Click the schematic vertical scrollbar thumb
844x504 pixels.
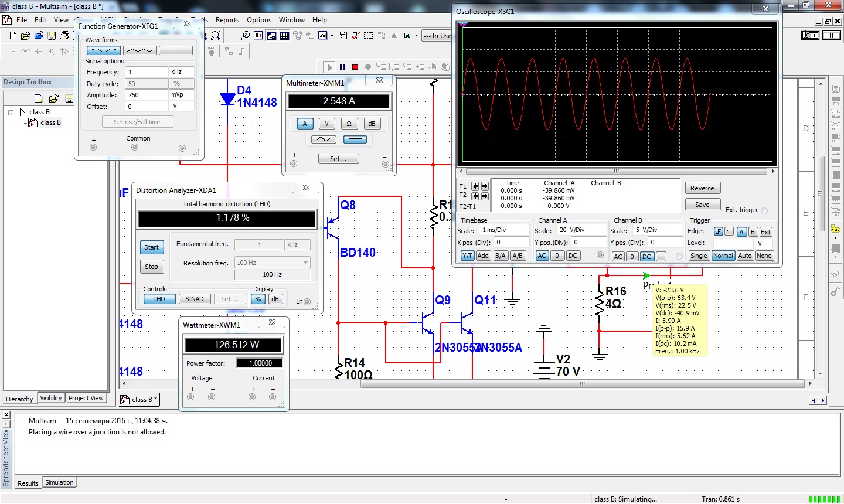(x=821, y=195)
